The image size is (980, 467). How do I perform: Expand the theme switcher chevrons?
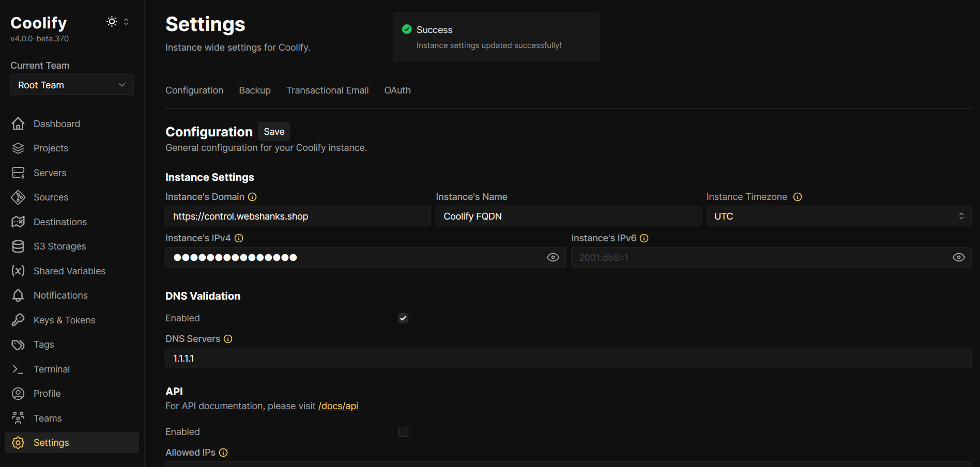click(126, 22)
